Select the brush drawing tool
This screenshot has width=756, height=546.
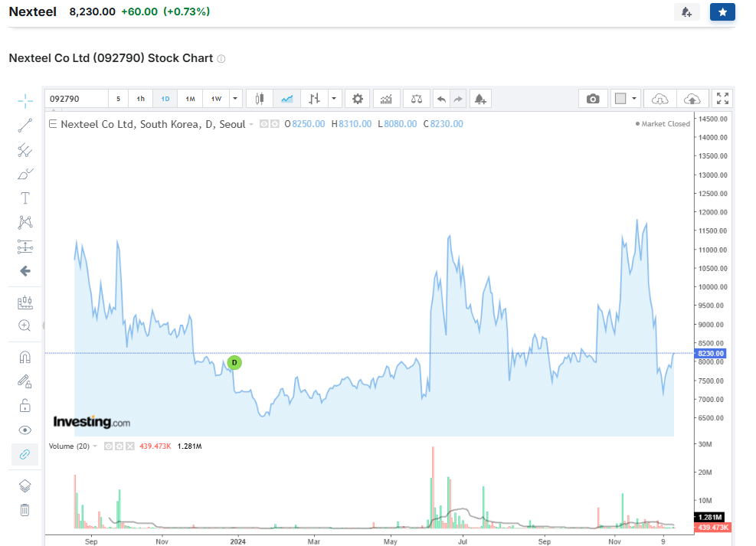tap(25, 174)
